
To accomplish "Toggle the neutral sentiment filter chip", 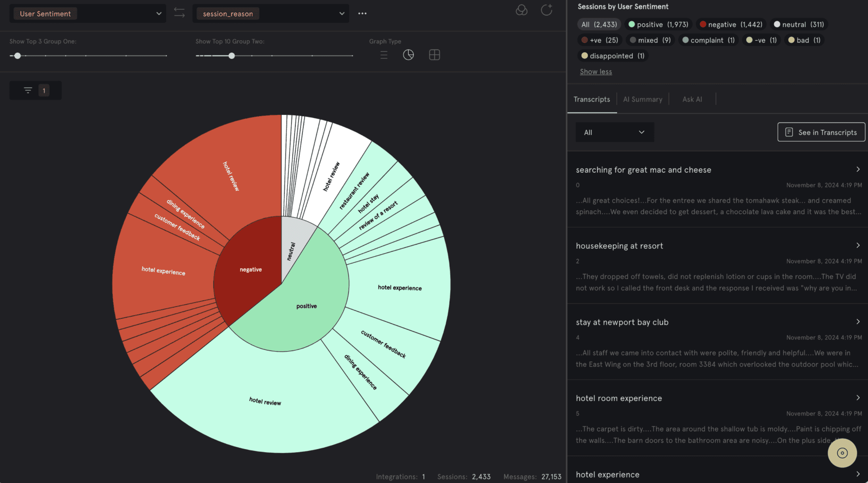I will click(x=799, y=25).
